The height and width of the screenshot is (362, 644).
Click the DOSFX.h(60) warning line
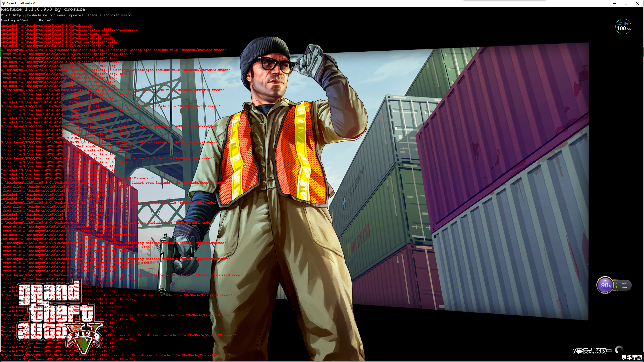(x=116, y=295)
